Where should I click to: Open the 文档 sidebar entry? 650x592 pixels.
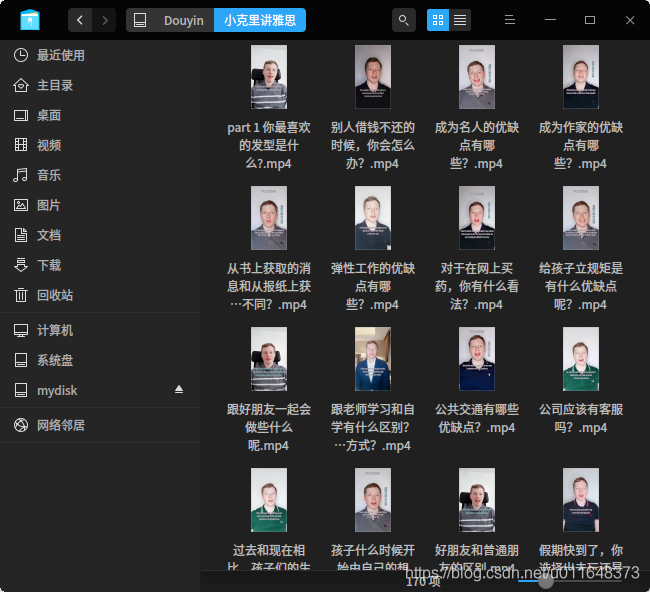pyautogui.click(x=100, y=235)
